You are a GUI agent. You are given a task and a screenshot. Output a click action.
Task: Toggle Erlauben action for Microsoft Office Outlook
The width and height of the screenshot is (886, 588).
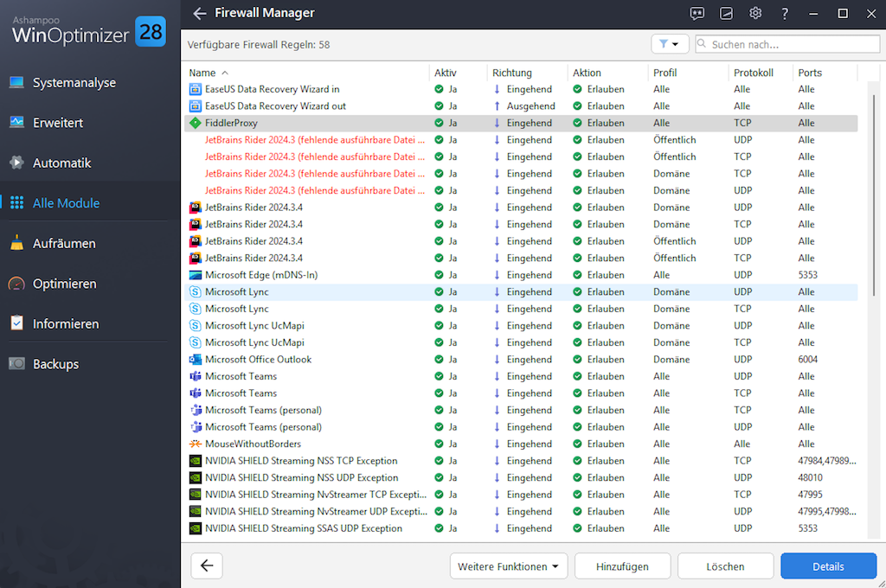click(578, 360)
